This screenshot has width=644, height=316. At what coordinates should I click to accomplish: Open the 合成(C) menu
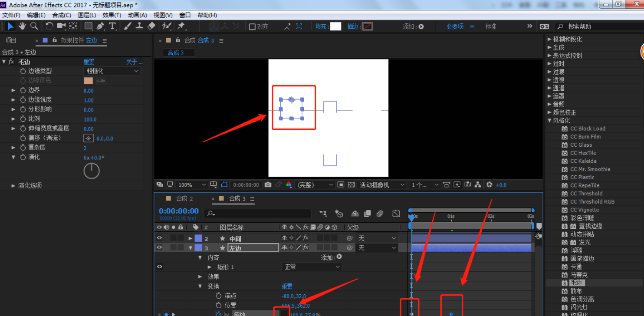62,15
